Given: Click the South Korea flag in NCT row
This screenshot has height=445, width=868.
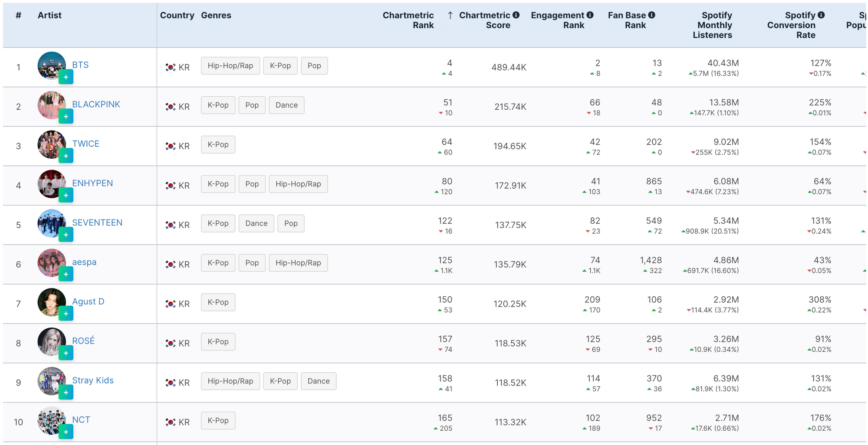Looking at the screenshot, I should point(171,422).
